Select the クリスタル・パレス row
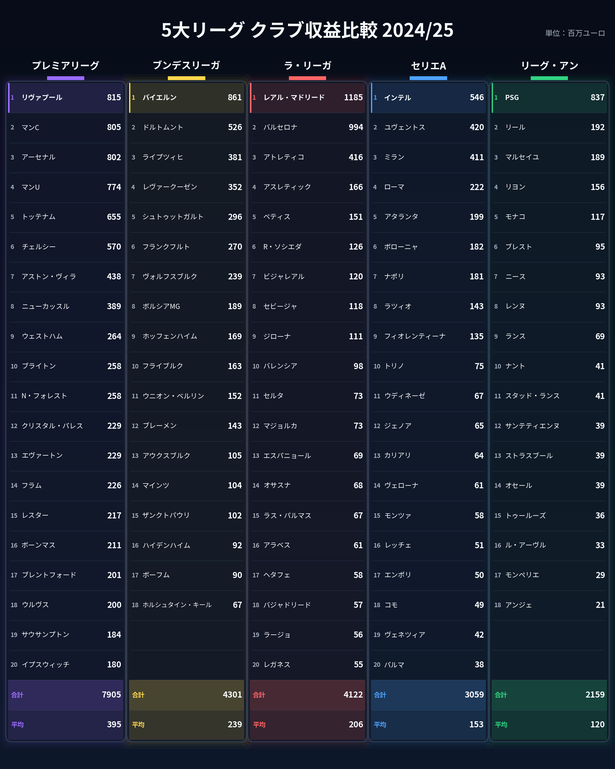615x769 pixels. (66, 426)
